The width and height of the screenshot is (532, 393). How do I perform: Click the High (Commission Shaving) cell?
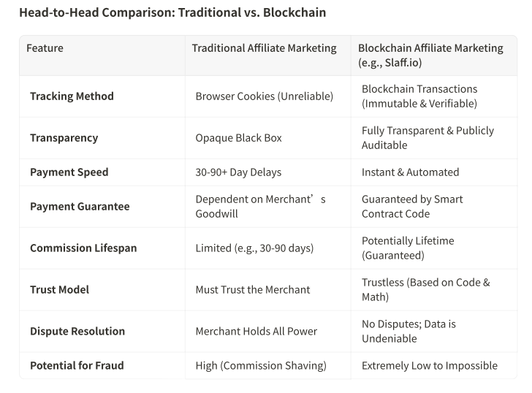(260, 366)
